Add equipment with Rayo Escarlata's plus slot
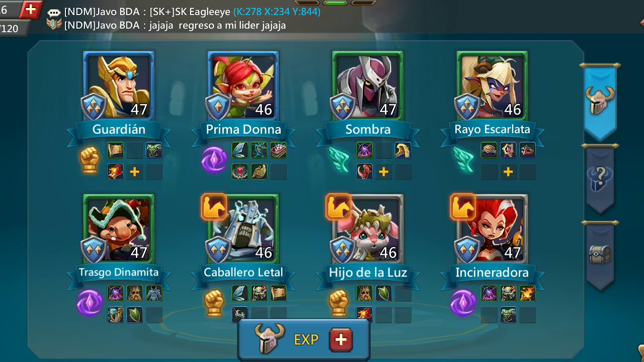 [x=508, y=172]
